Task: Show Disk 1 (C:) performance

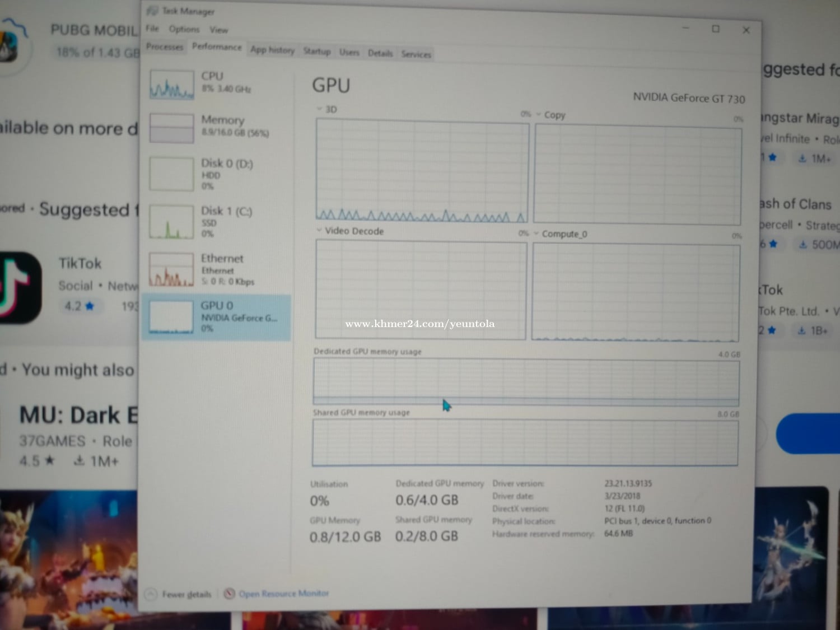Action: [x=217, y=222]
